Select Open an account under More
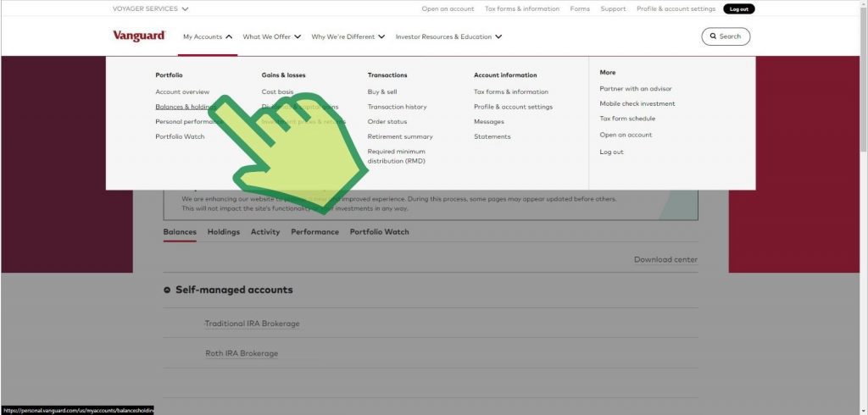The image size is (868, 415). click(626, 135)
